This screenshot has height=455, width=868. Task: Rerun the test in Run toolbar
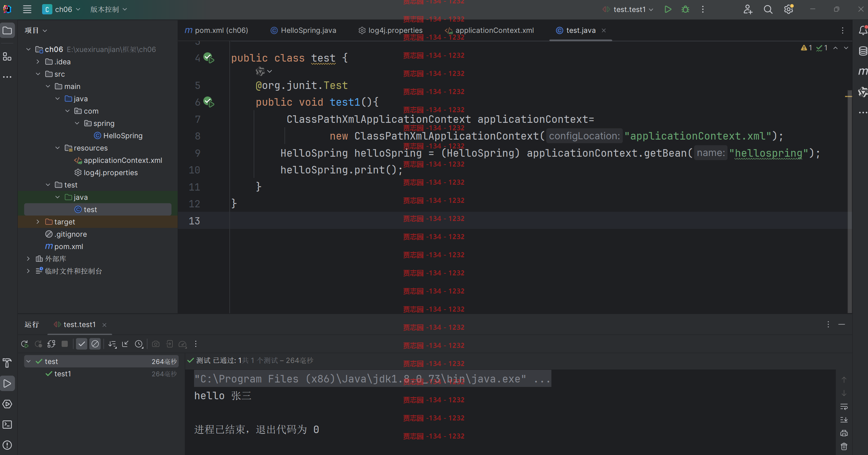[x=25, y=344]
